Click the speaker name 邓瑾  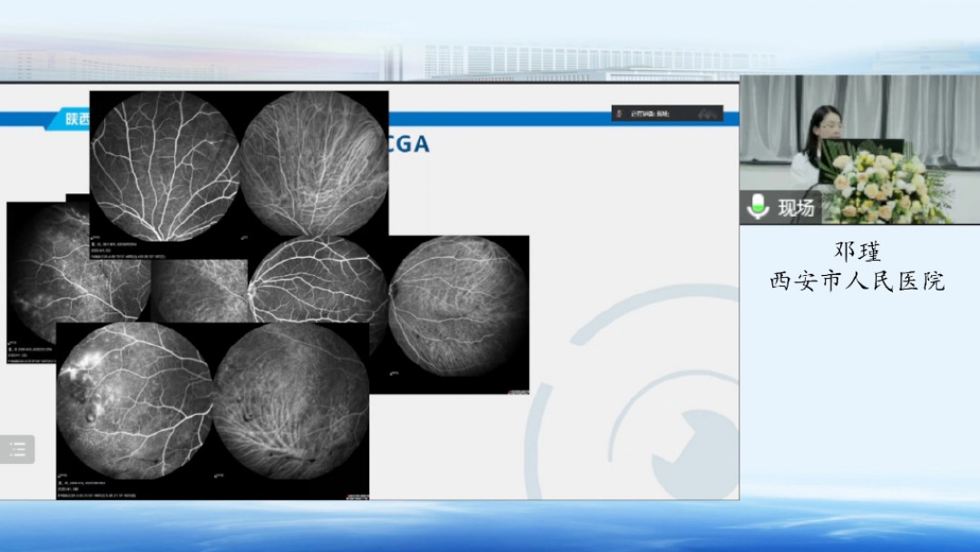pyautogui.click(x=857, y=252)
